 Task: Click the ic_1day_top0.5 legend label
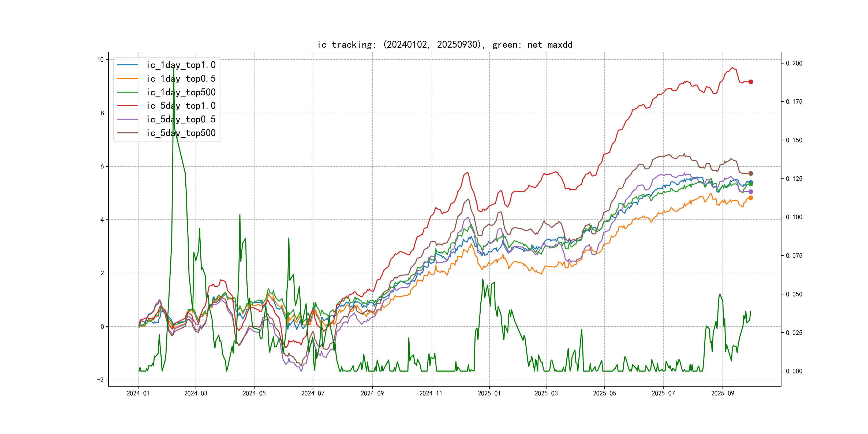(181, 78)
